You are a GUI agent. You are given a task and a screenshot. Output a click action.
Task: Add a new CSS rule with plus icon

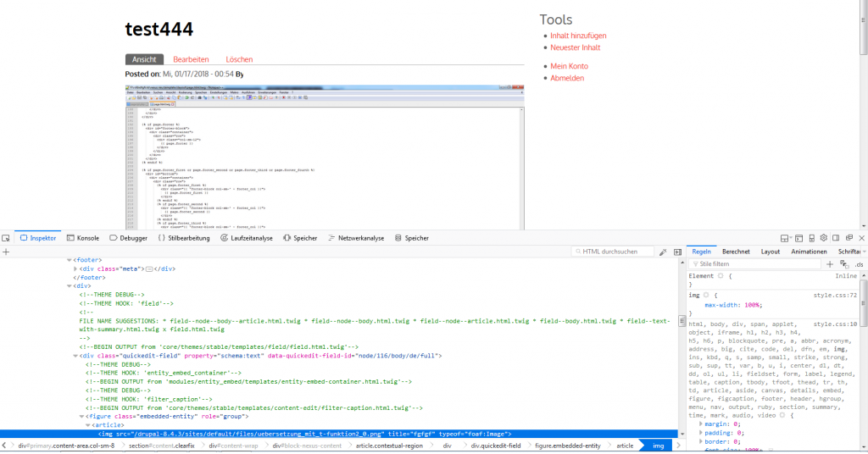tap(830, 264)
